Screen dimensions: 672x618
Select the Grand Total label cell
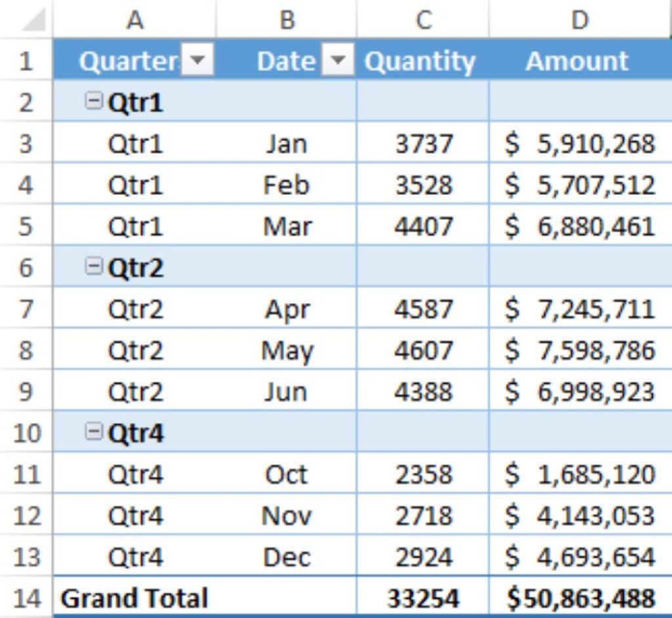(x=135, y=598)
